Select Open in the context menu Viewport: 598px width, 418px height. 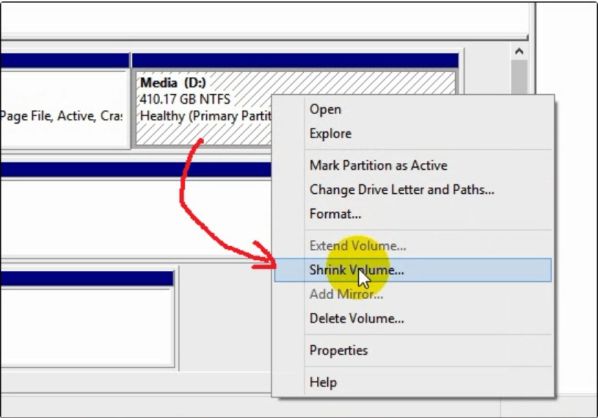click(x=413, y=109)
